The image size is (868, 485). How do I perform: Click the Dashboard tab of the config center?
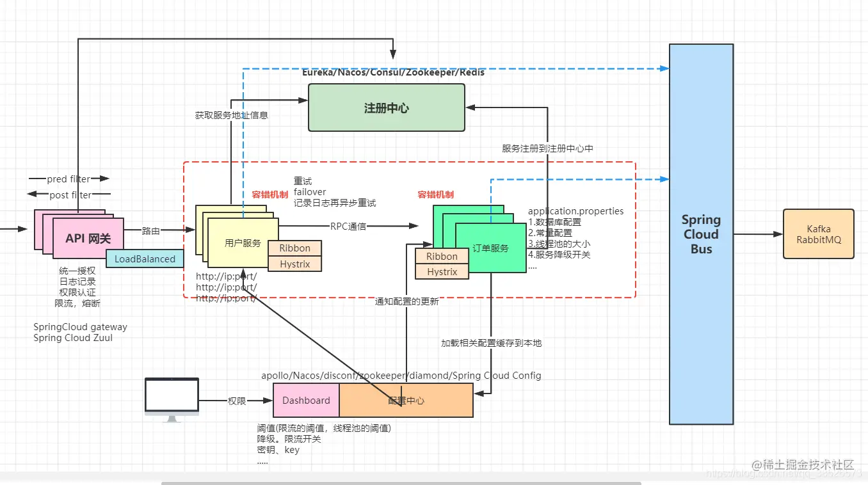[x=306, y=400]
